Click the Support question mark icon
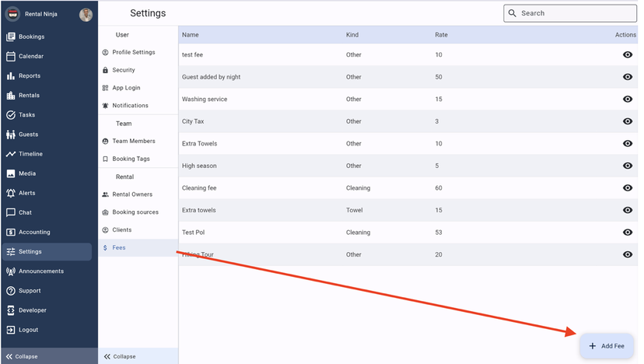The height and width of the screenshot is (364, 644). tap(11, 291)
